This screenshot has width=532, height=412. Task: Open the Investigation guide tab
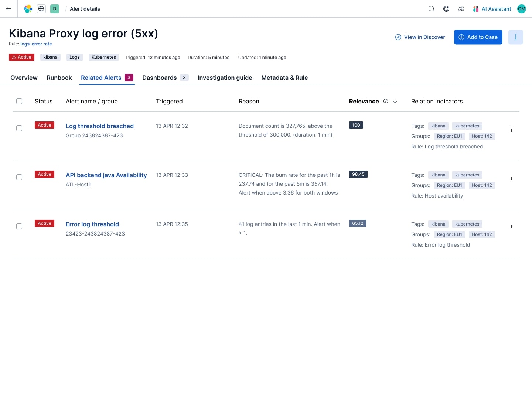click(x=225, y=78)
